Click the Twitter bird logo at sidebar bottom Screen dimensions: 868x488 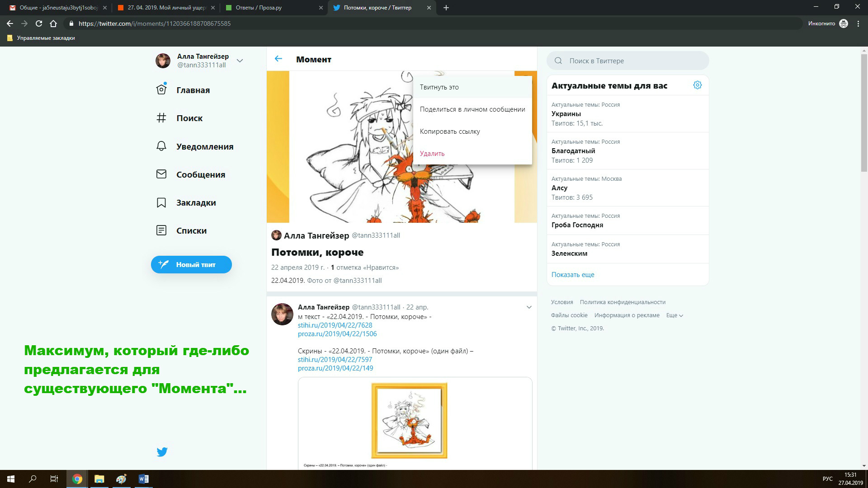click(x=162, y=452)
